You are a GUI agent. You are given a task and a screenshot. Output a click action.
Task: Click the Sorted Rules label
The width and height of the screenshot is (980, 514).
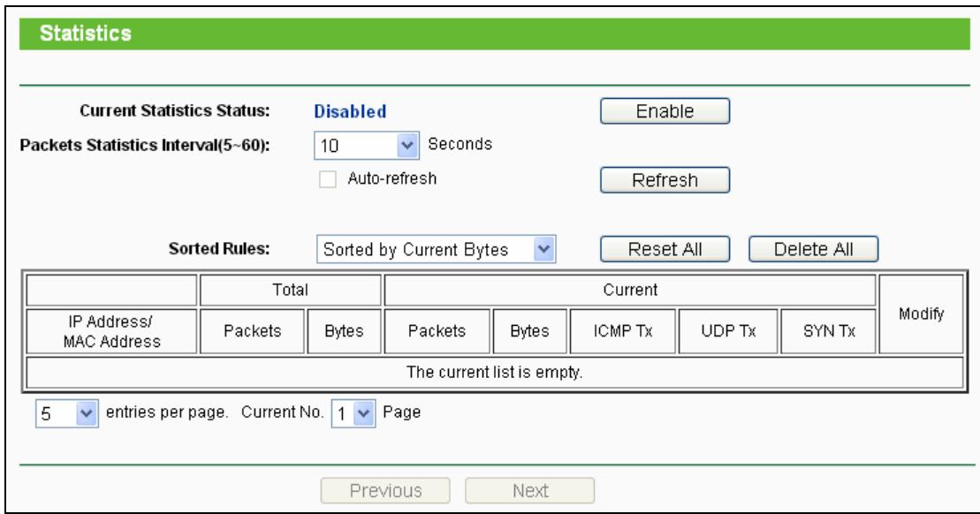pos(219,248)
